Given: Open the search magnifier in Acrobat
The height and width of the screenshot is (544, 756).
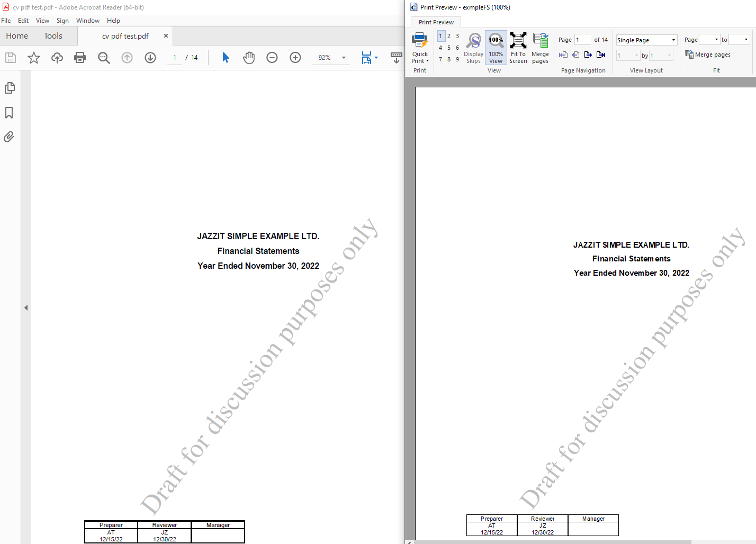Looking at the screenshot, I should pyautogui.click(x=104, y=58).
